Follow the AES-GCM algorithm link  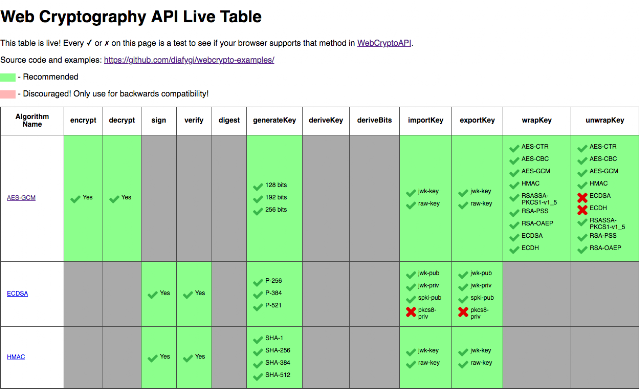click(x=21, y=198)
